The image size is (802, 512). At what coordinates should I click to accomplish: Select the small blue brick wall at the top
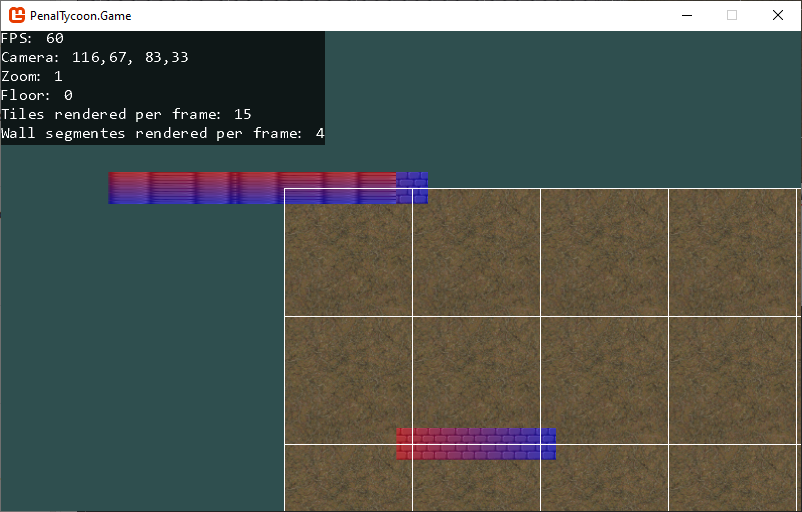coord(412,188)
